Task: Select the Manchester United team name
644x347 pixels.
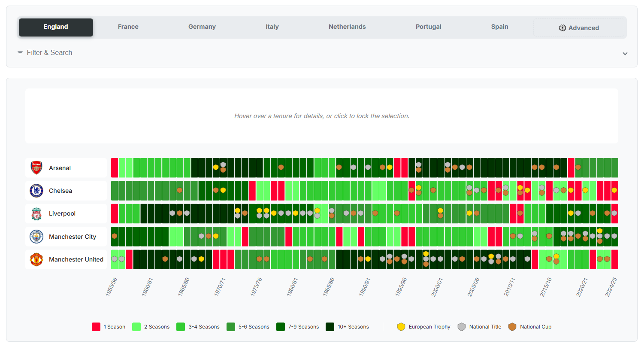Action: [76, 259]
